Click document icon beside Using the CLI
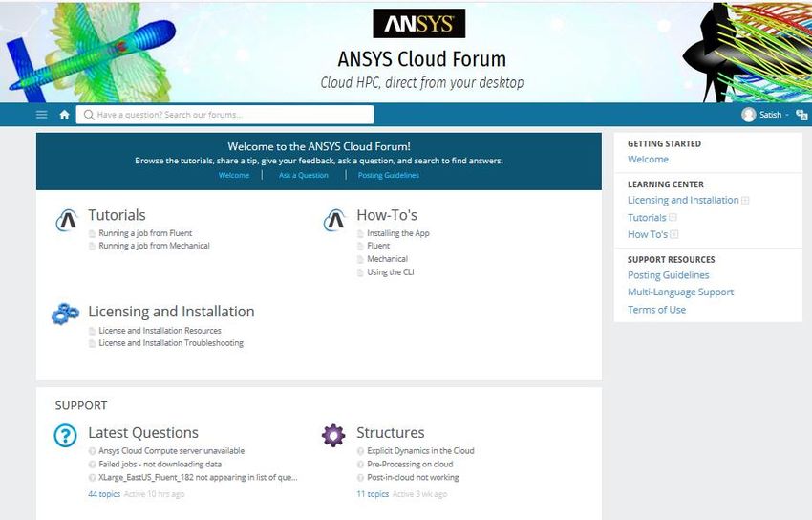 click(360, 272)
